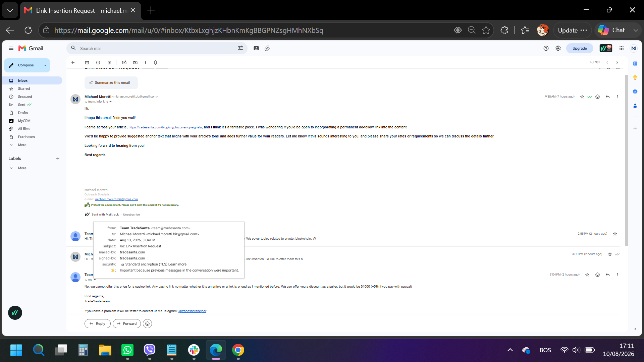Open Google apps grid
Viewport: 644px width, 362px height.
pyautogui.click(x=622, y=48)
